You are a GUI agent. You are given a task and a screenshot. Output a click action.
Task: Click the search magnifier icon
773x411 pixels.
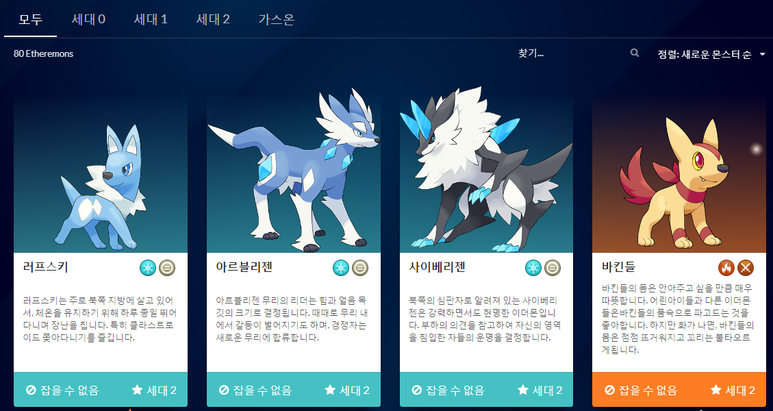click(x=634, y=53)
